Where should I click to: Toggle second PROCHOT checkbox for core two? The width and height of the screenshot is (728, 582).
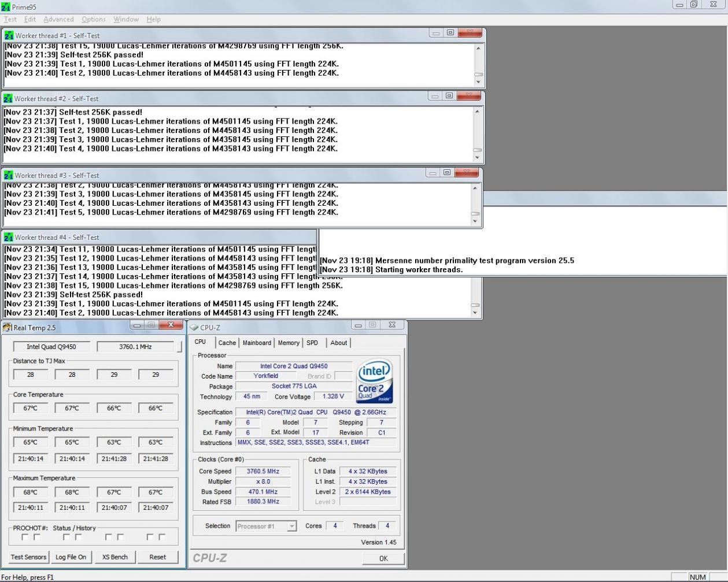click(x=79, y=537)
